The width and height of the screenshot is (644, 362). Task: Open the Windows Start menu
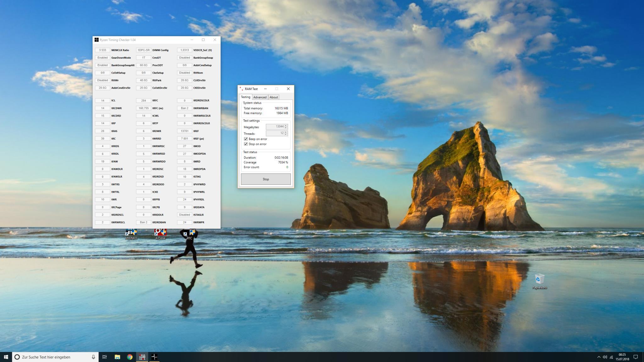(x=6, y=357)
